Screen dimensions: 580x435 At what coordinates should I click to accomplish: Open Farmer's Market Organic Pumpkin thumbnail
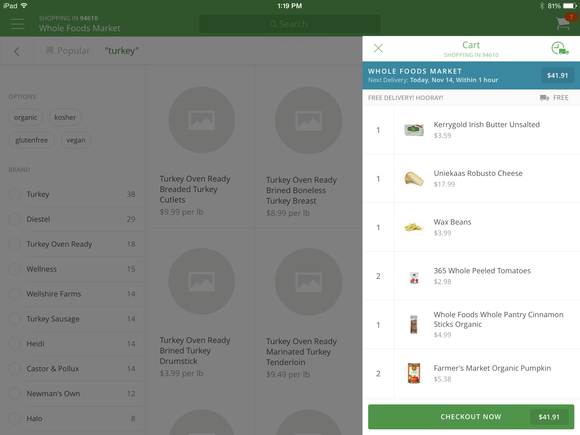click(414, 373)
